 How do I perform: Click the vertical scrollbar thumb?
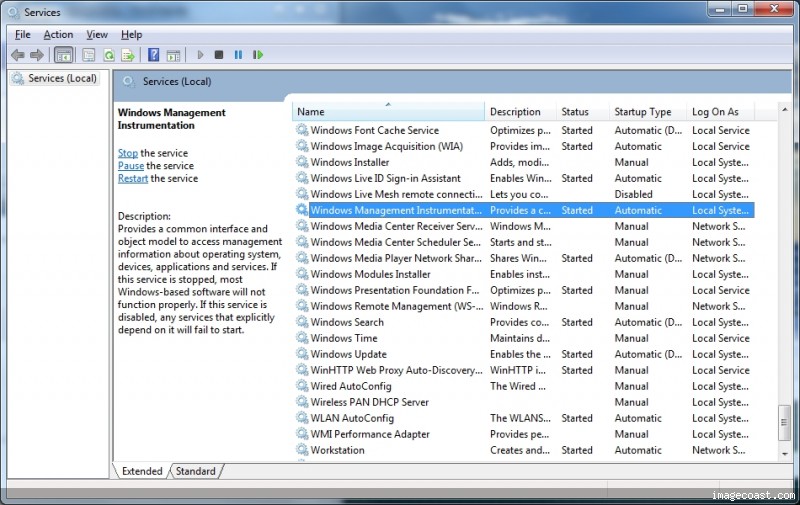tap(785, 422)
